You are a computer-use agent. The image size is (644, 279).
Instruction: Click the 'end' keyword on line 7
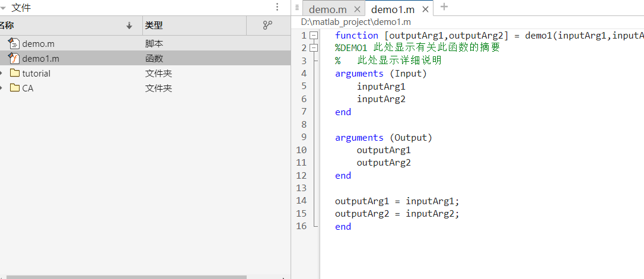[343, 112]
